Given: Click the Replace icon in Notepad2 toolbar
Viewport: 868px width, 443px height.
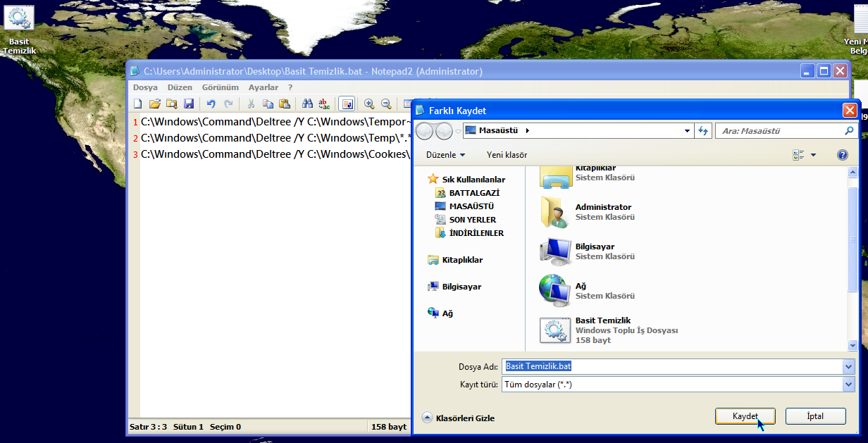Looking at the screenshot, I should point(324,104).
